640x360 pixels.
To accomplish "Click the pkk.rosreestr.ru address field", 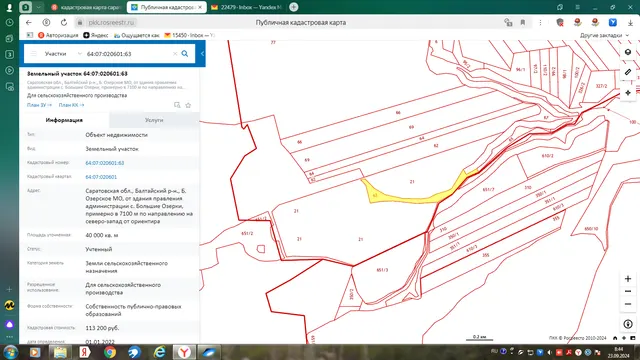I will 111,22.
